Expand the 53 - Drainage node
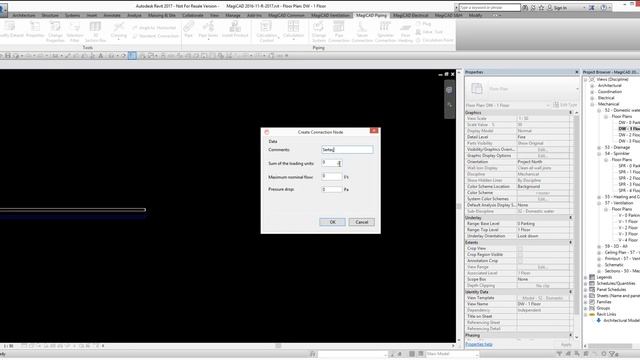This screenshot has width=640, height=360. point(599,147)
